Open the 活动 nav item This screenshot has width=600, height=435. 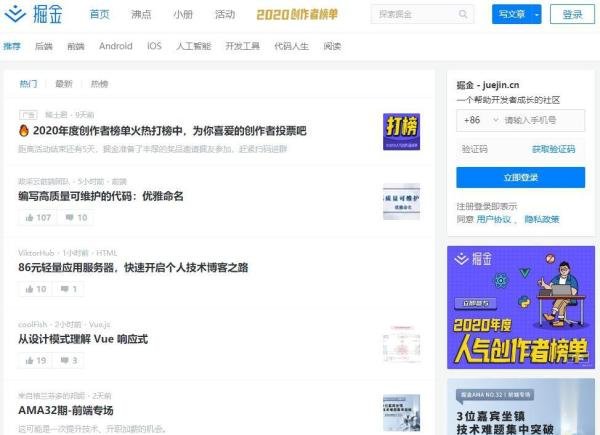click(225, 15)
